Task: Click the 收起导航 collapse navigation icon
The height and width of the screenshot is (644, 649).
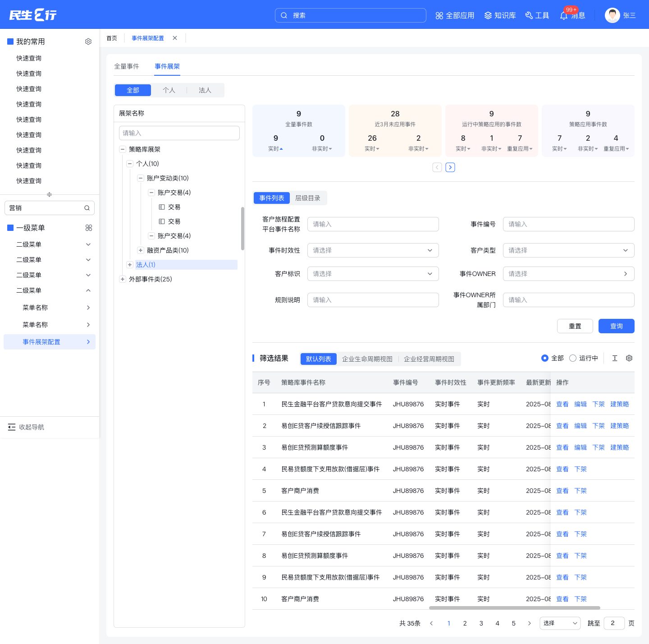Action: click(12, 427)
